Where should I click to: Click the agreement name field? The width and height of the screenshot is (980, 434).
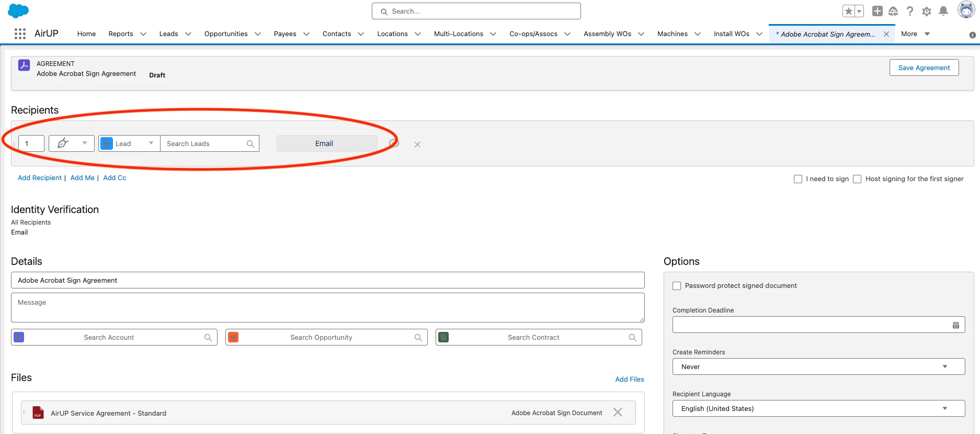pyautogui.click(x=328, y=280)
